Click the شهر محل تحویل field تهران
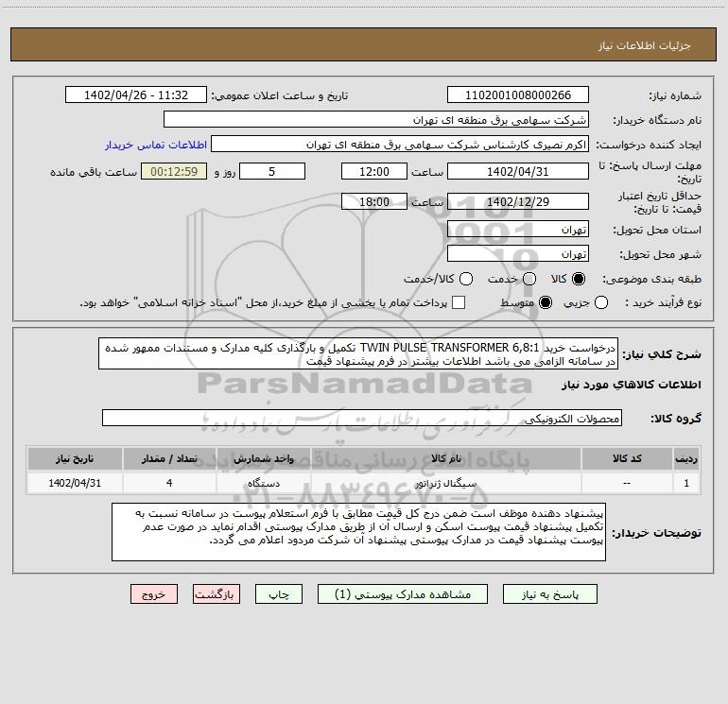This screenshot has width=728, height=704. 518,254
